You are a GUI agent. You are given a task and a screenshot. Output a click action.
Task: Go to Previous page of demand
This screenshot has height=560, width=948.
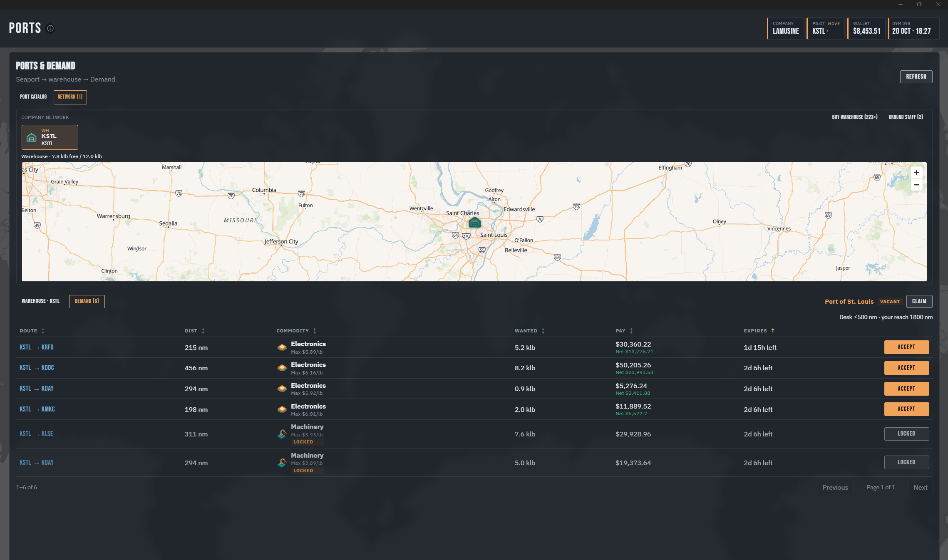point(835,487)
